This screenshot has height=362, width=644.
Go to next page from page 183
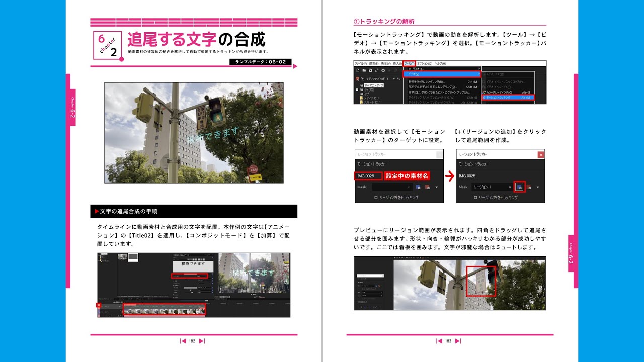click(x=458, y=341)
